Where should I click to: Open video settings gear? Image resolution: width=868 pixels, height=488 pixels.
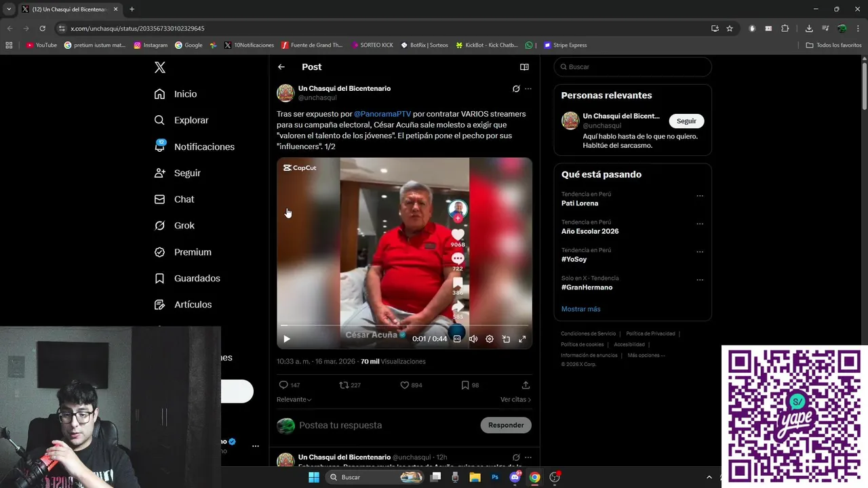tap(490, 339)
